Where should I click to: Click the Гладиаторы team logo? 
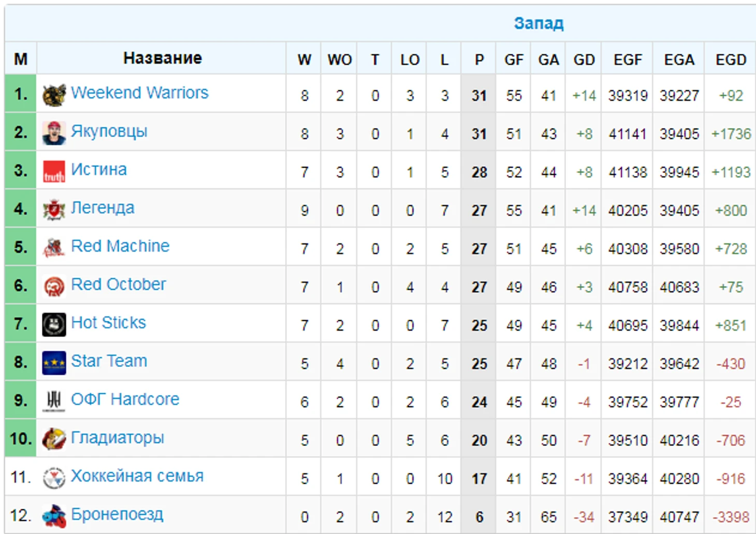click(x=54, y=439)
